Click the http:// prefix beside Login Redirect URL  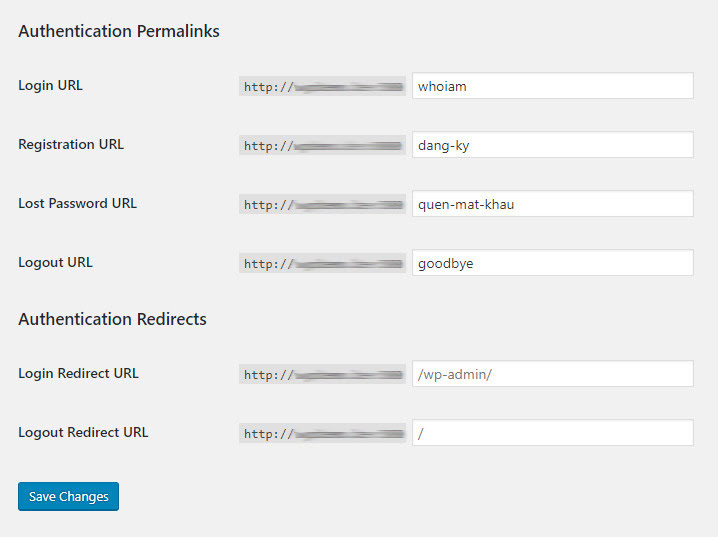click(267, 375)
